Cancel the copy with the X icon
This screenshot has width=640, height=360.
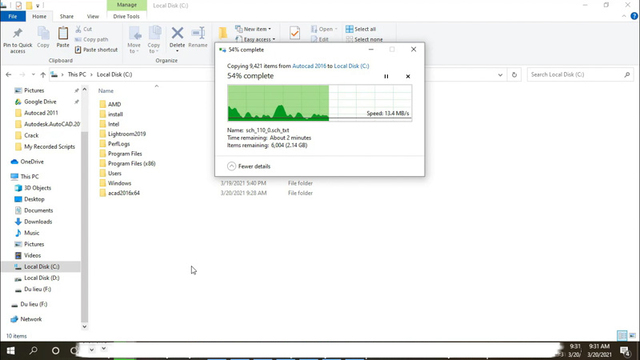[x=408, y=76]
